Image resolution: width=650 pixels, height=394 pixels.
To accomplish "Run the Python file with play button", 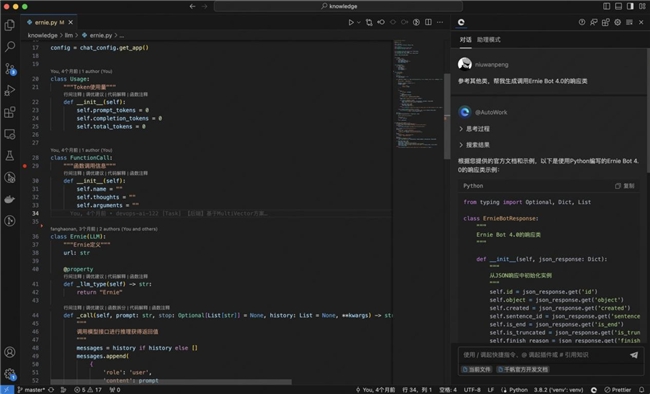I will tap(351, 22).
